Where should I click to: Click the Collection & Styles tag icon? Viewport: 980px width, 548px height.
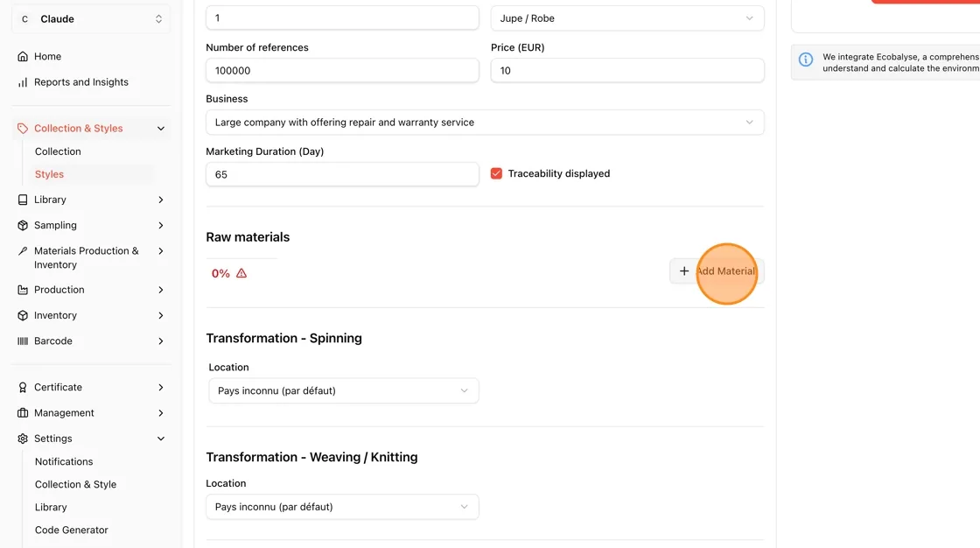pyautogui.click(x=23, y=128)
